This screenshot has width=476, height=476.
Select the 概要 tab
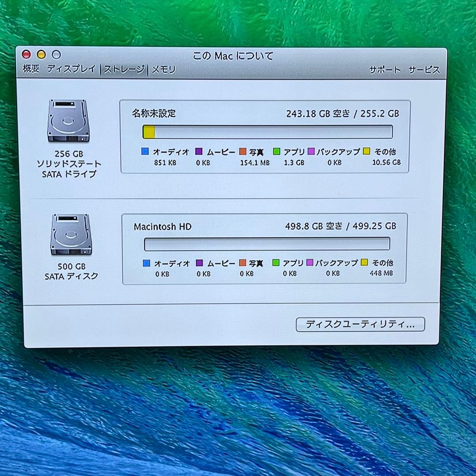coord(30,69)
